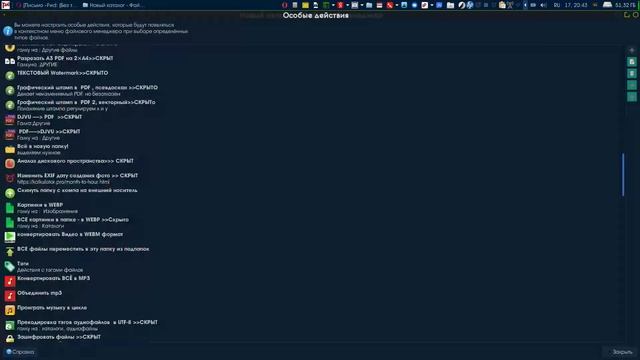Select 'Графический штамп в PDF 2, векторный' action
Screen dimensions: 640x360
86,102
